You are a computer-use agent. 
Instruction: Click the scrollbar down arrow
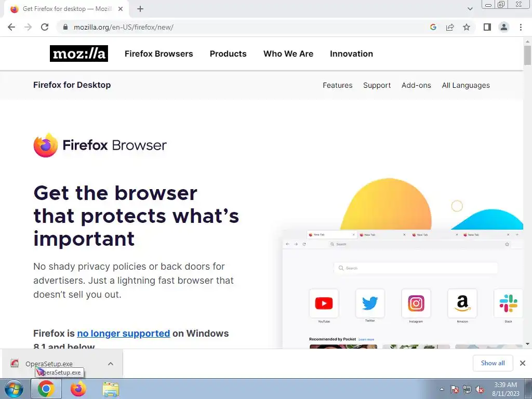click(x=527, y=344)
